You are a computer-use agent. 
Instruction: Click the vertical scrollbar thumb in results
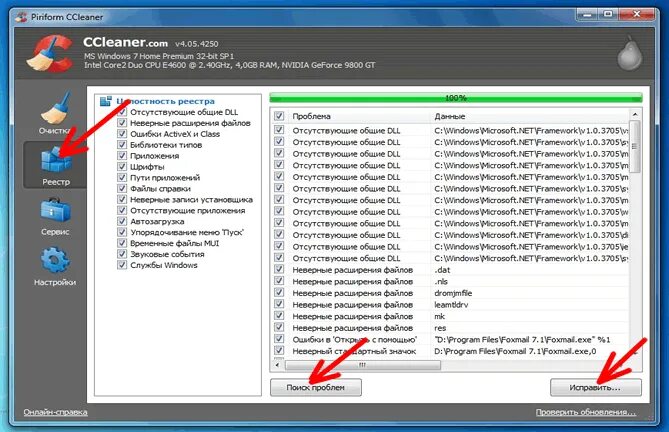[x=635, y=147]
